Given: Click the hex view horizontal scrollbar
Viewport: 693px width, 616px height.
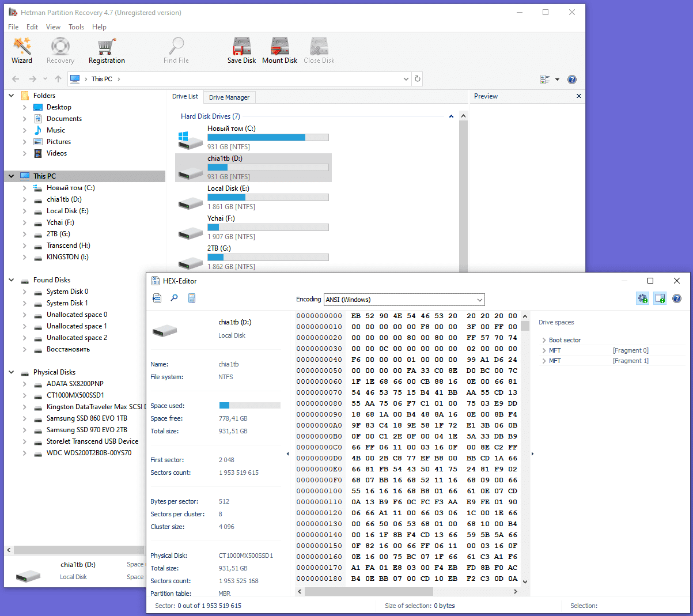Looking at the screenshot, I should tap(368, 591).
